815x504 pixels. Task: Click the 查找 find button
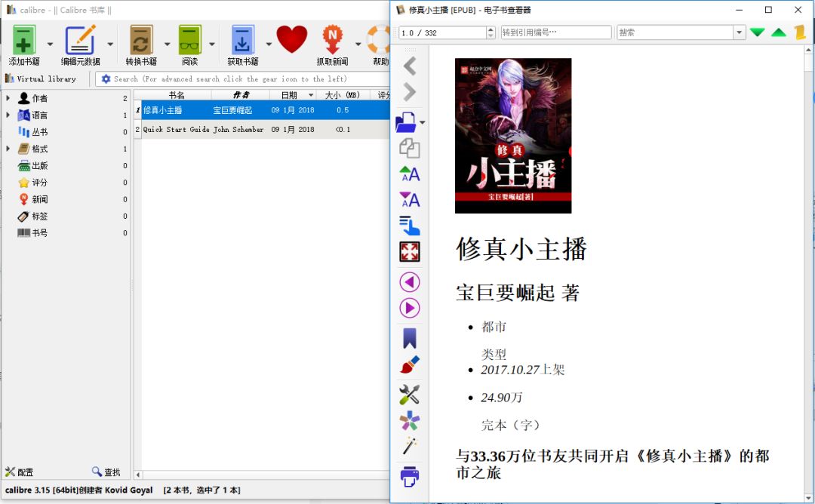point(106,472)
